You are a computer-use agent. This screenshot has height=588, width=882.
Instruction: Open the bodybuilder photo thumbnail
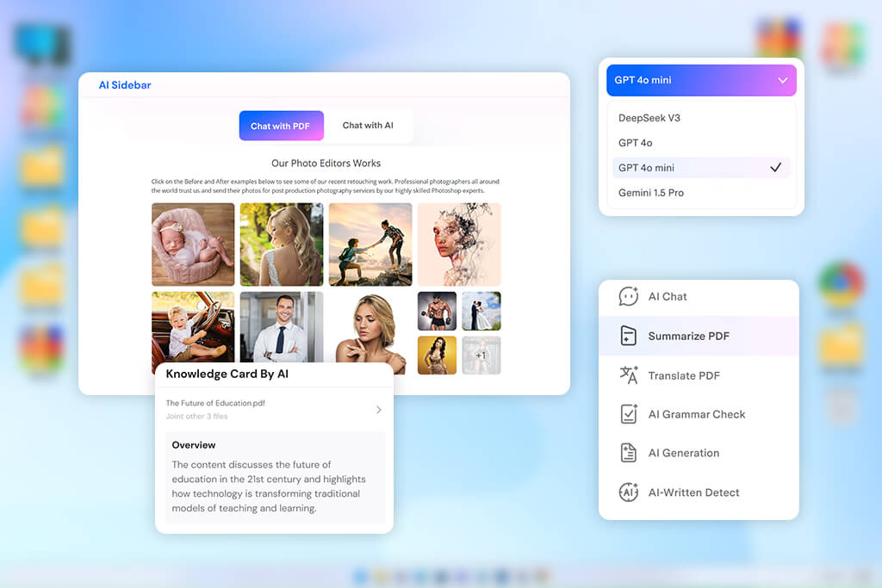(x=437, y=311)
